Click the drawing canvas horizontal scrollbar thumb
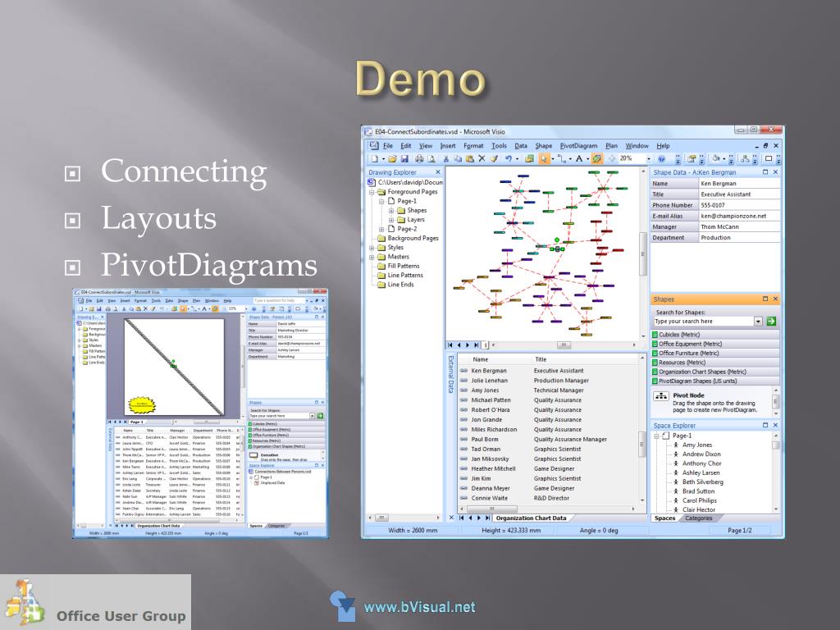 click(x=564, y=345)
